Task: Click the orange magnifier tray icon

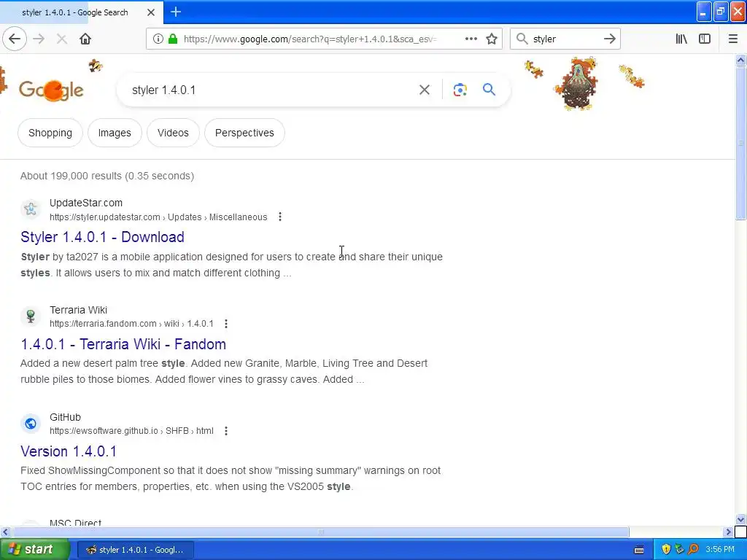Action: point(693,550)
